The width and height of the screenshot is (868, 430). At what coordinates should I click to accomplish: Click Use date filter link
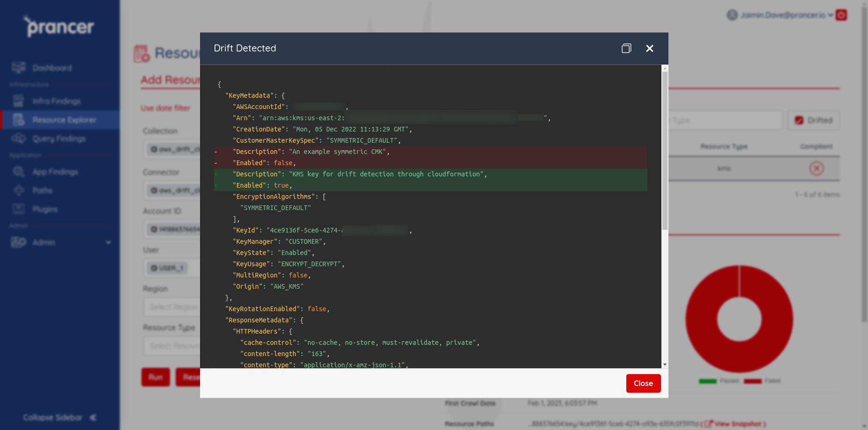165,108
